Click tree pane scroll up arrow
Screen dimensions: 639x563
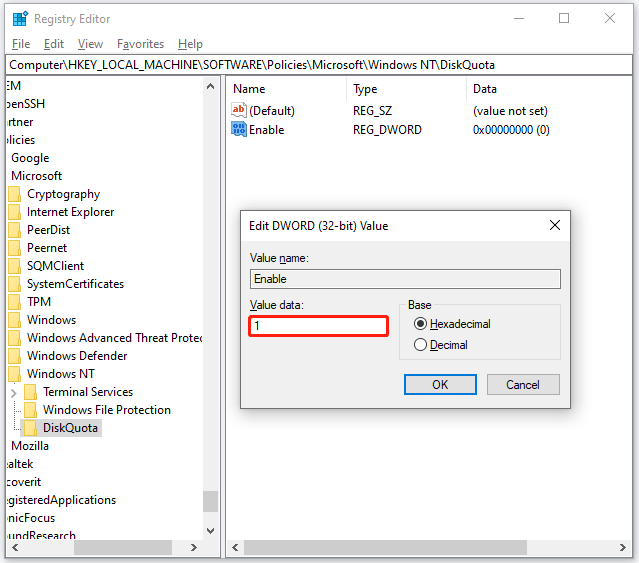coord(210,86)
